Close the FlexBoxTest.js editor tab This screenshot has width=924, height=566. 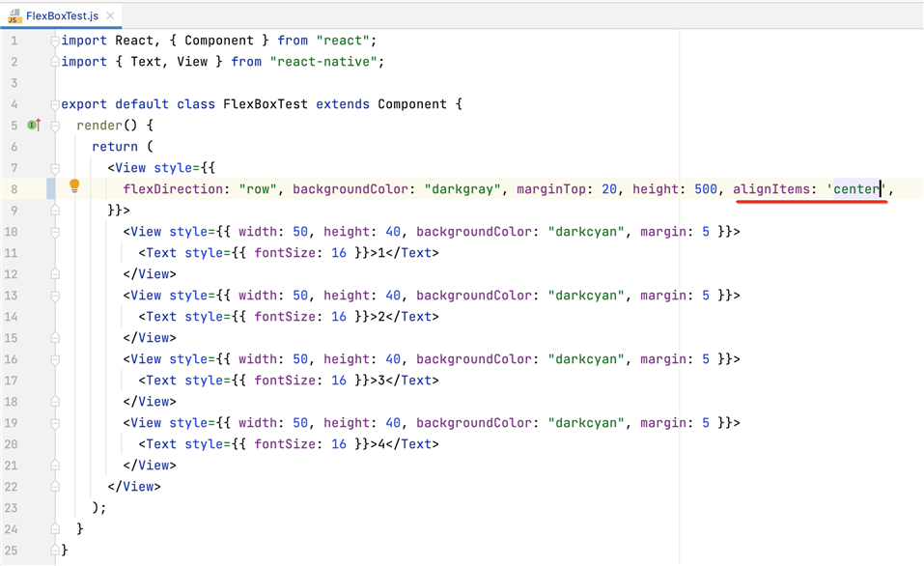coord(110,15)
